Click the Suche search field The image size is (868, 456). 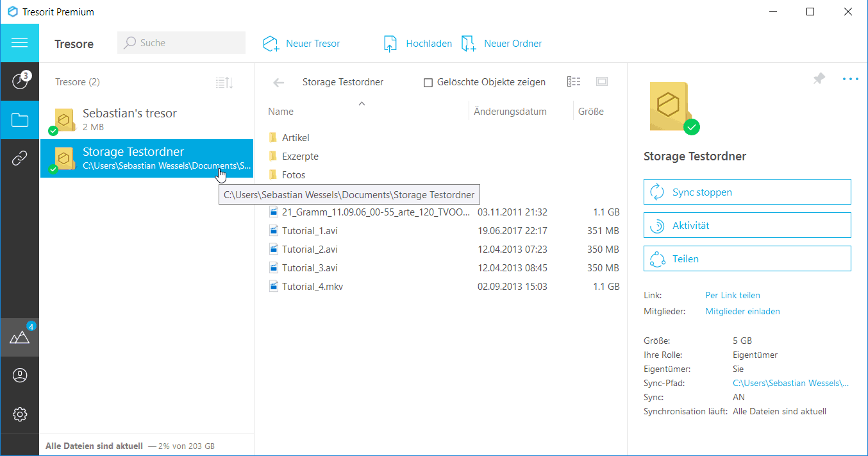click(181, 43)
